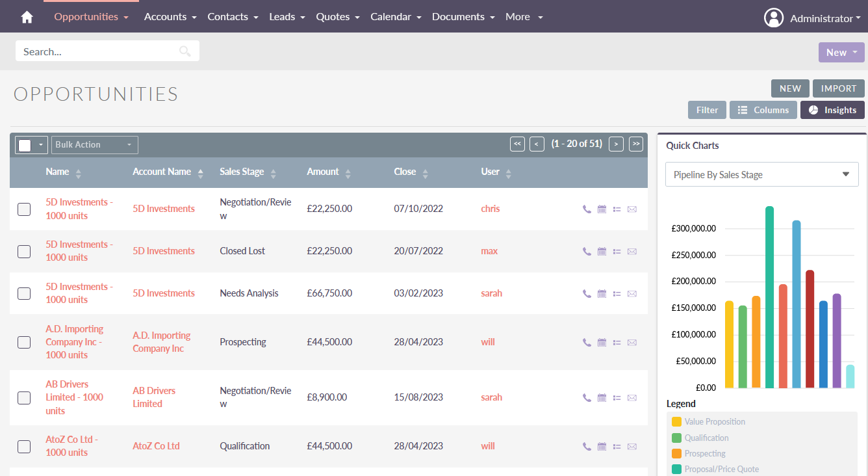This screenshot has width=868, height=476.
Task: Sort list by Amount column arrows
Action: 348,173
